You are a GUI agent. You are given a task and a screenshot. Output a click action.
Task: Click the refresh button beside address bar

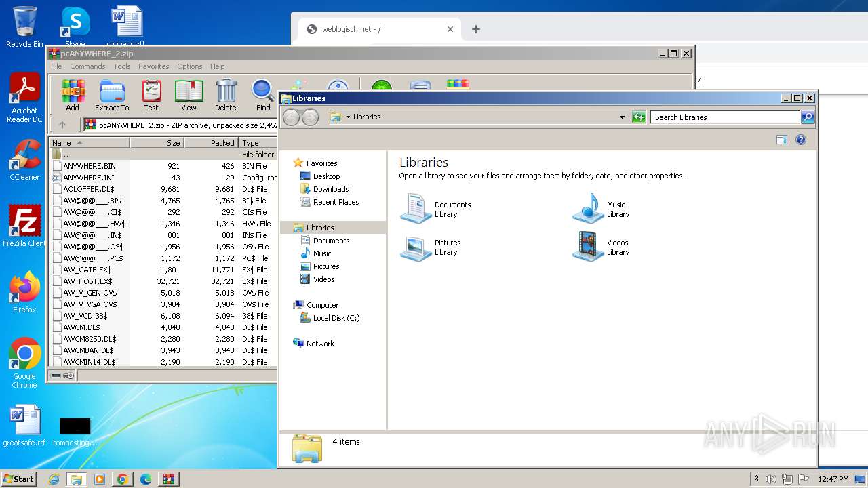pos(639,117)
